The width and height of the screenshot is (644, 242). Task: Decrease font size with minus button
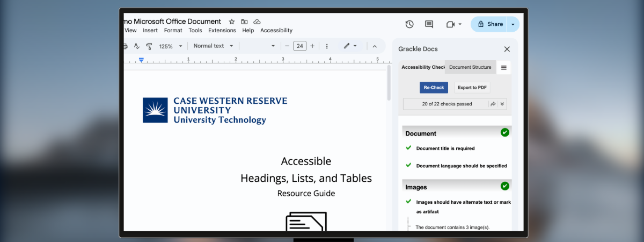[x=287, y=46]
